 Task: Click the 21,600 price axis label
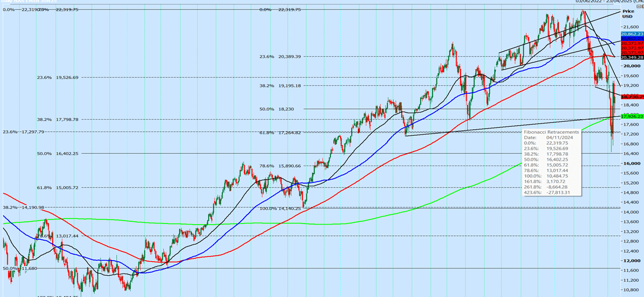631,27
